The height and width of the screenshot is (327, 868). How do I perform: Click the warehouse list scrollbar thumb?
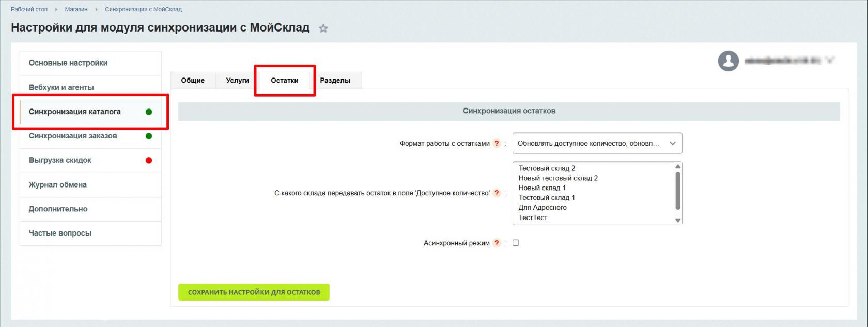[678, 191]
